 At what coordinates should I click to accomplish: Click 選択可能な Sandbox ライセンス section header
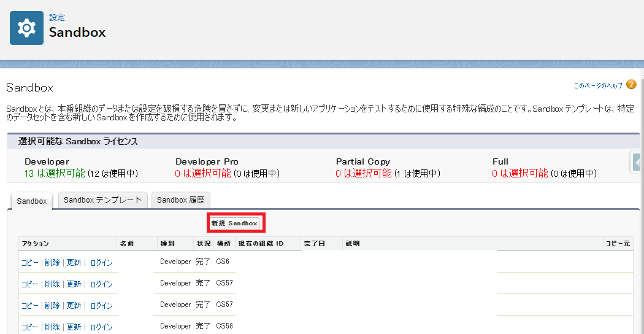click(x=78, y=142)
